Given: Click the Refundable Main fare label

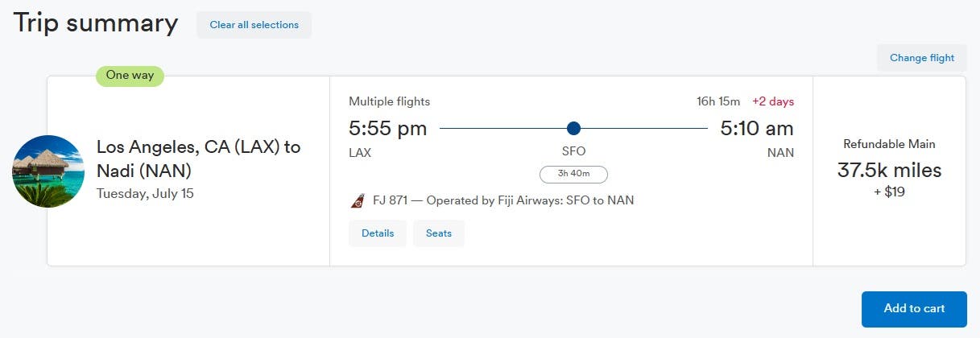Looking at the screenshot, I should (x=889, y=144).
